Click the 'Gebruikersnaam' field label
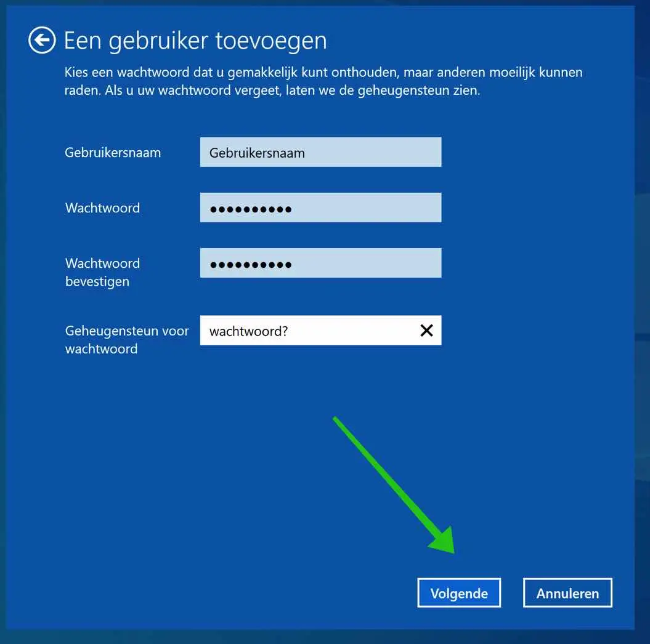Image resolution: width=650 pixels, height=644 pixels. (x=113, y=153)
